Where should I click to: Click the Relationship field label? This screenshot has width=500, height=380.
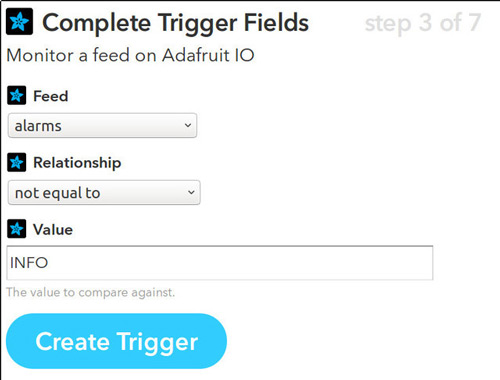point(77,163)
